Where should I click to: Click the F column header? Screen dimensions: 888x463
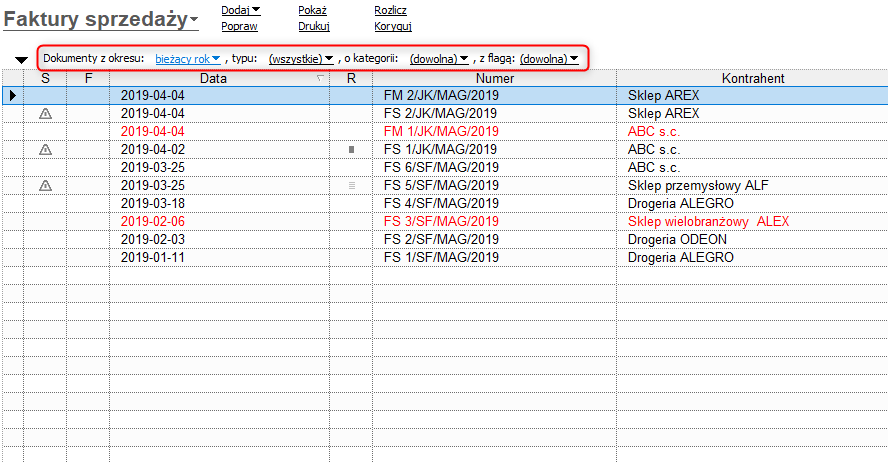click(88, 78)
